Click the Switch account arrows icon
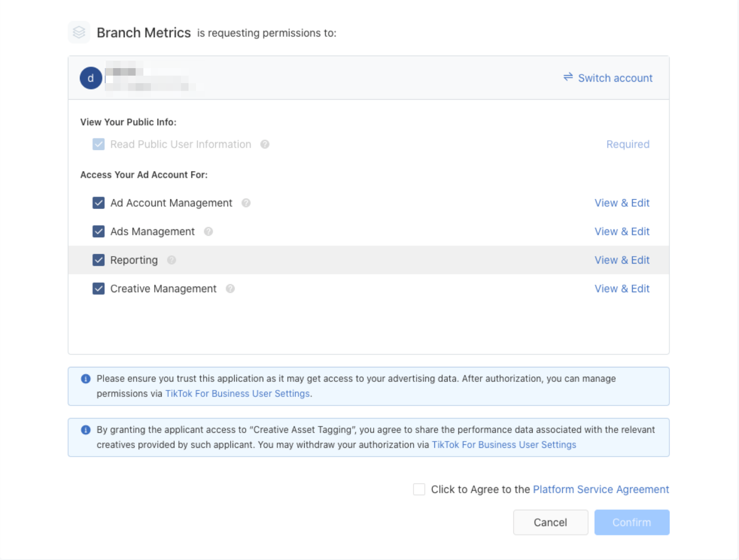The image size is (739, 560). 568,77
